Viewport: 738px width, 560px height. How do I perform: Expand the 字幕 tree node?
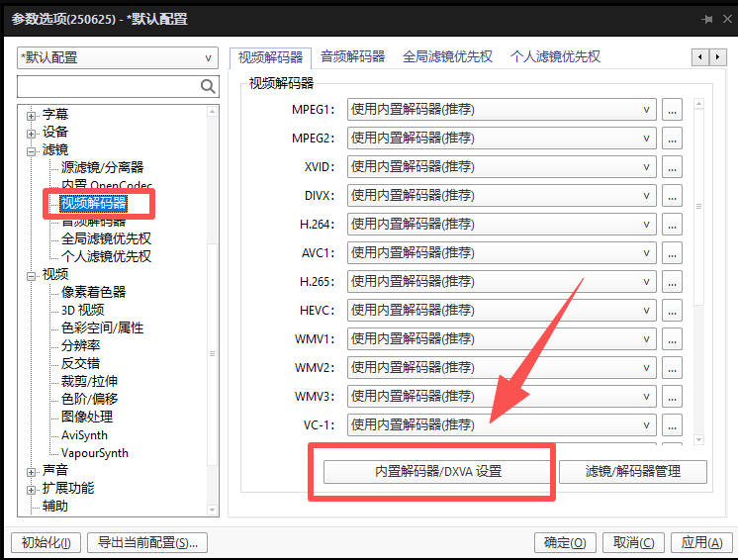[x=32, y=115]
